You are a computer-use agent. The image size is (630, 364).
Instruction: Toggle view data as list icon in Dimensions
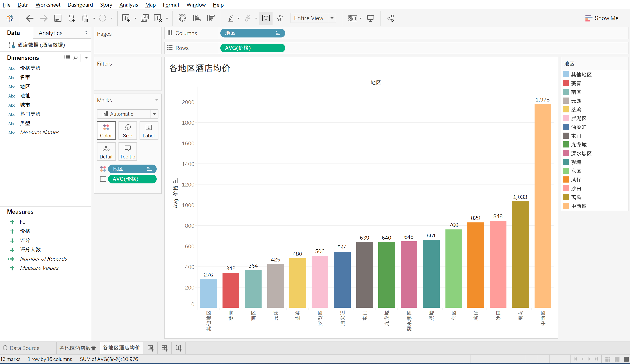[67, 58]
